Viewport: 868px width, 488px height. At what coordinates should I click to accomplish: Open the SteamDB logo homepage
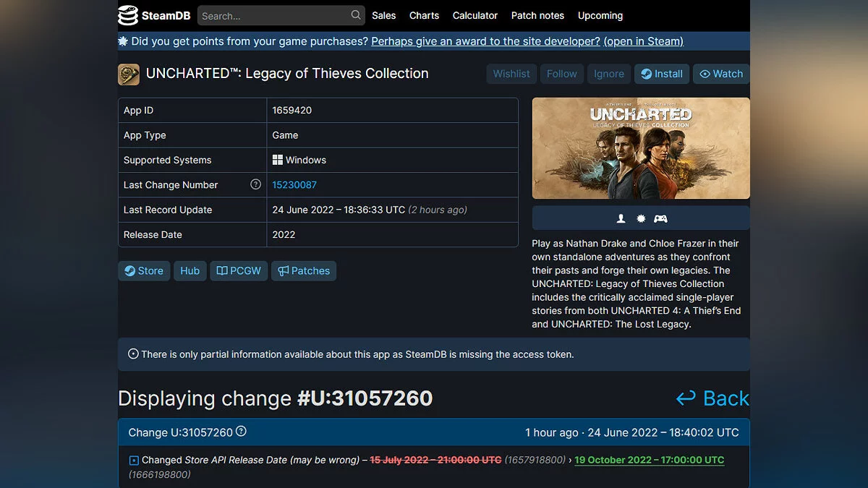(153, 15)
